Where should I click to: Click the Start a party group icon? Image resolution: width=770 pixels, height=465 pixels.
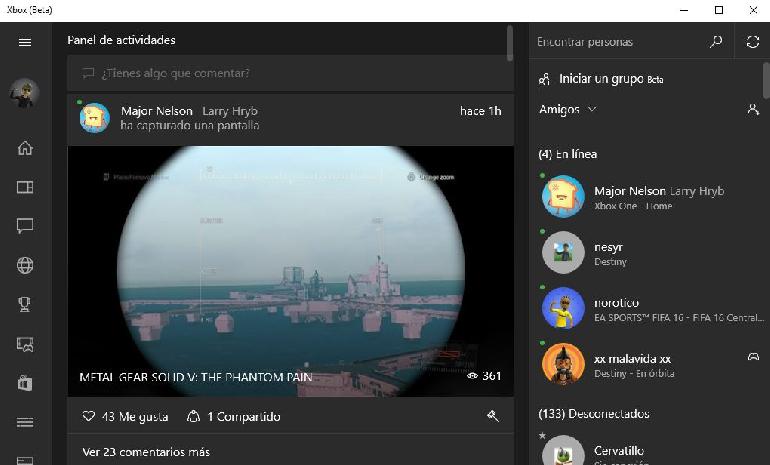pyautogui.click(x=544, y=79)
